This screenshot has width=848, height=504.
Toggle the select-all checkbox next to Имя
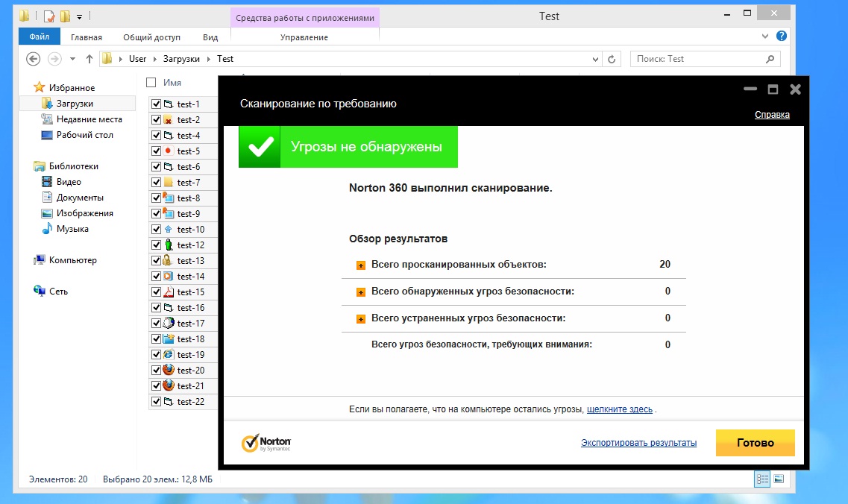pos(151,83)
